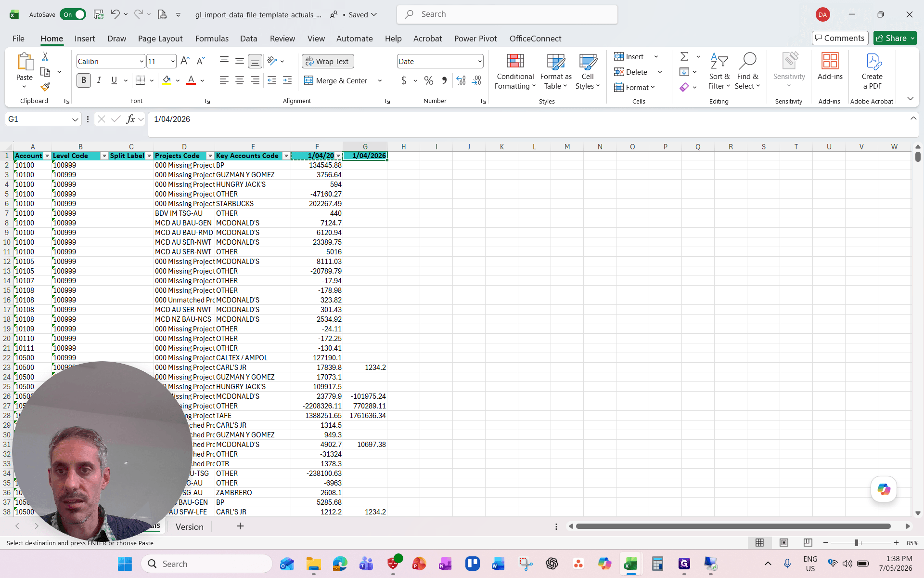Switch to the Version sheet tab
The width and height of the screenshot is (924, 578).
pos(189,526)
